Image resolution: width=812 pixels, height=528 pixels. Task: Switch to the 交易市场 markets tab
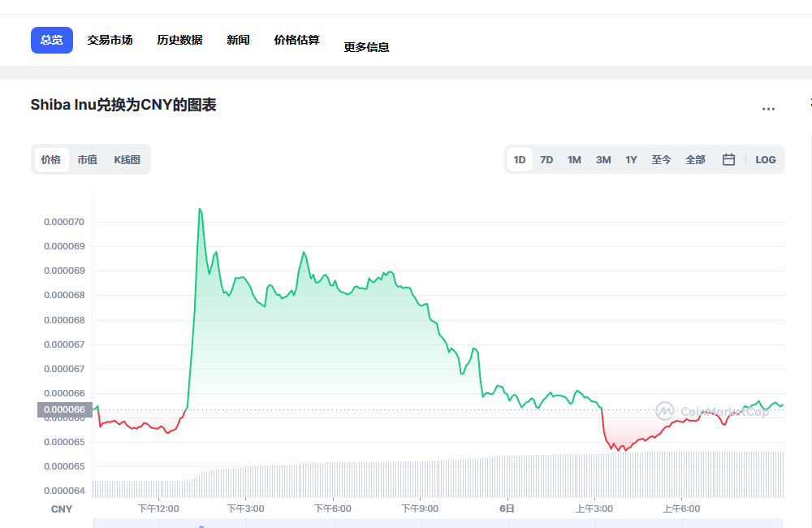click(110, 39)
